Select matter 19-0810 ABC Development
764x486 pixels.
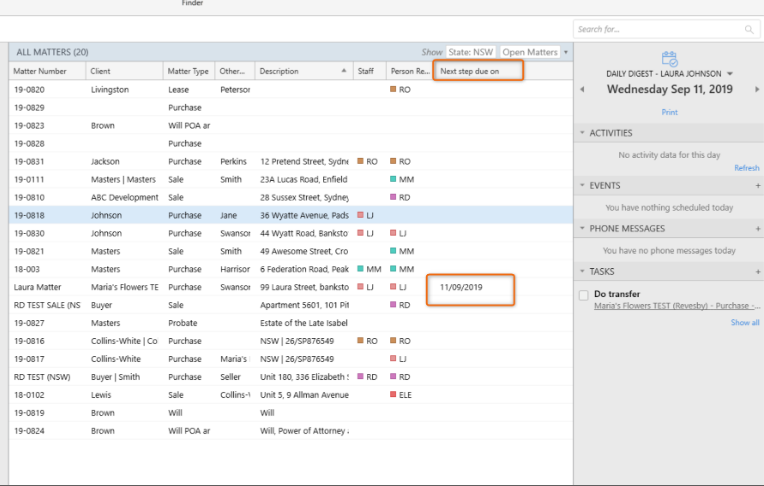[x=290, y=197]
